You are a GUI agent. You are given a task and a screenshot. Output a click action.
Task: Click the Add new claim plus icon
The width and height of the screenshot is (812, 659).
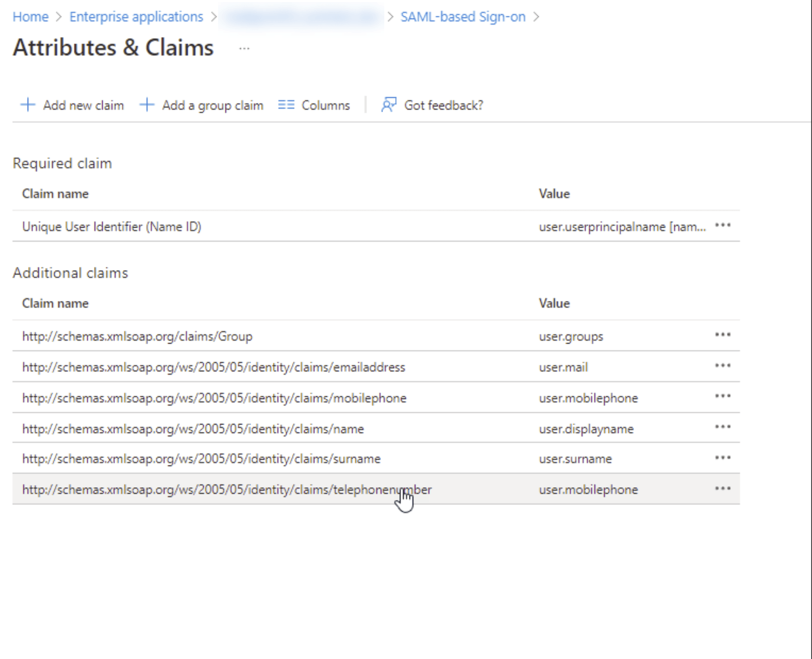[28, 105]
